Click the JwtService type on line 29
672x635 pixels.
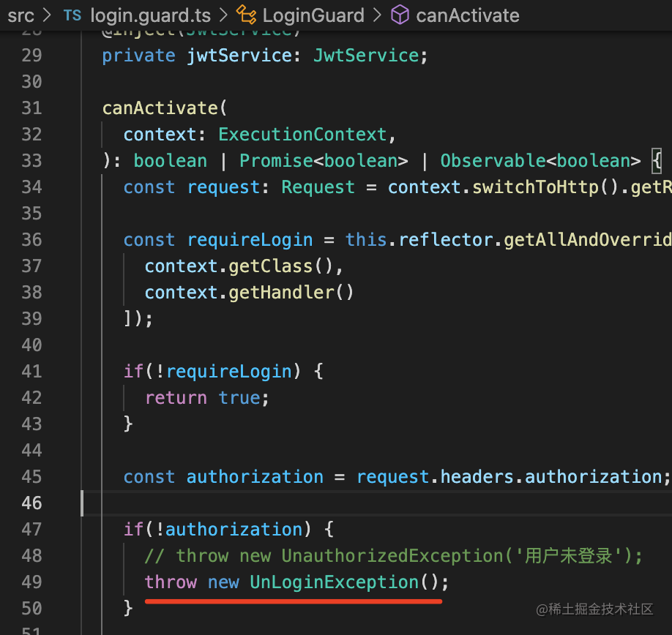(366, 56)
